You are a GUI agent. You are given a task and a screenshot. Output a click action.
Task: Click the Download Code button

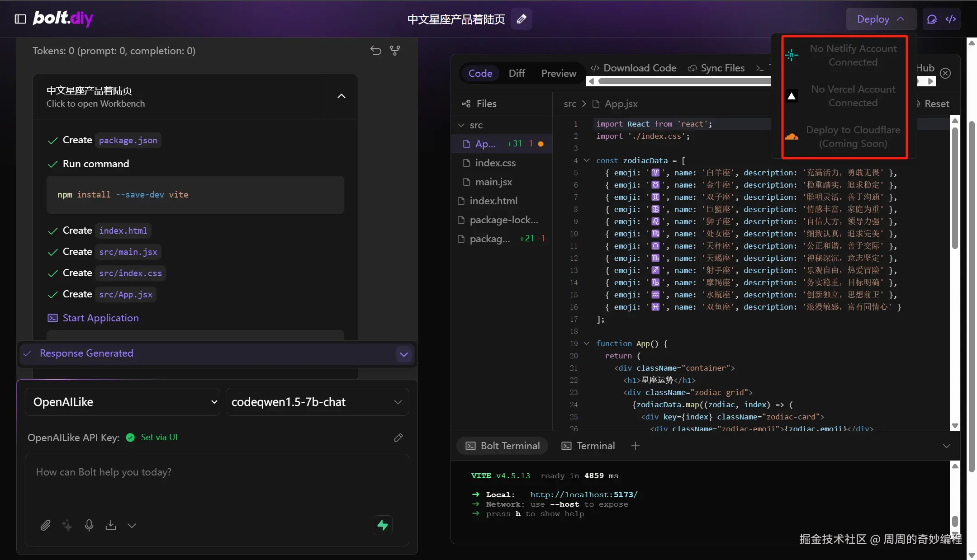pos(633,68)
